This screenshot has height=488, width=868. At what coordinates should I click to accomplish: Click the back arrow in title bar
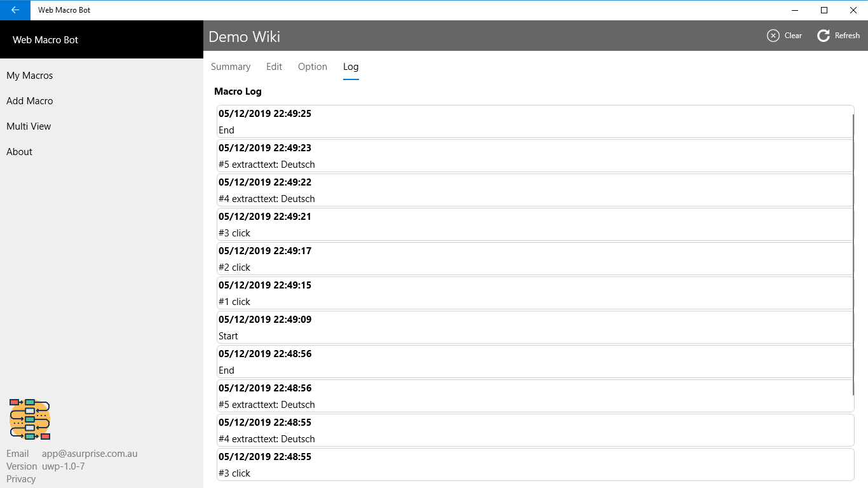15,10
